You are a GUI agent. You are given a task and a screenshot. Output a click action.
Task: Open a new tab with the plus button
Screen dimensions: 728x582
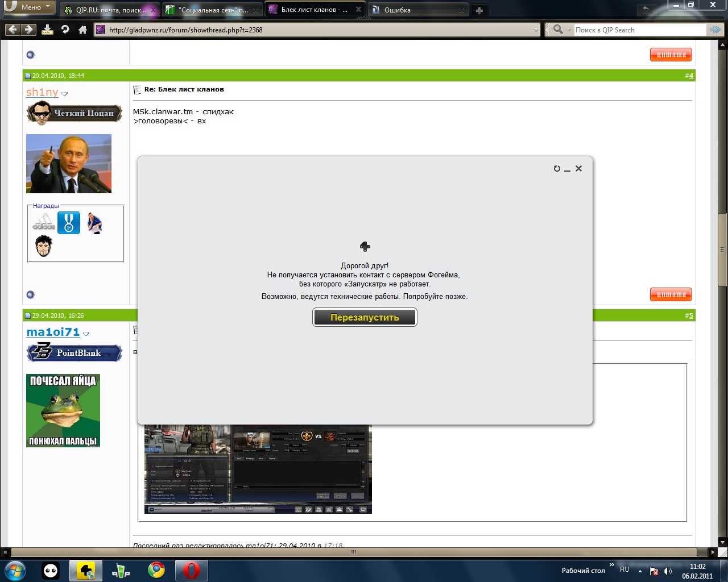479,10
